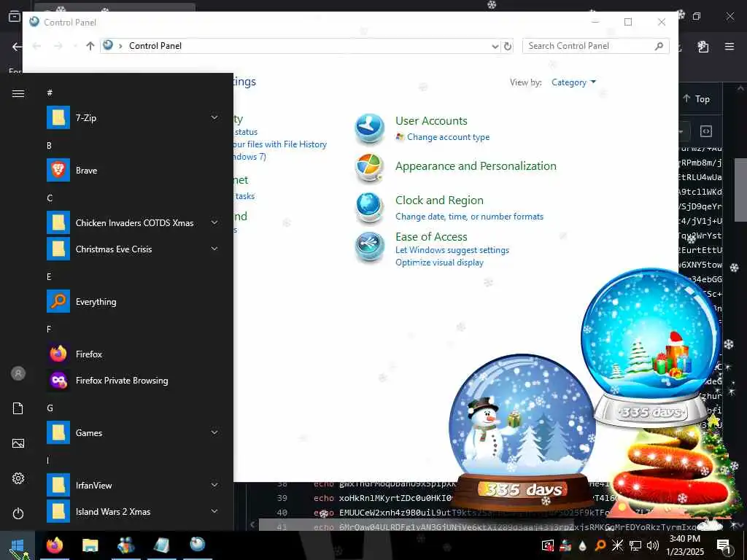Click the notepad-style taskbar icon
747x560 pixels.
coord(161,545)
